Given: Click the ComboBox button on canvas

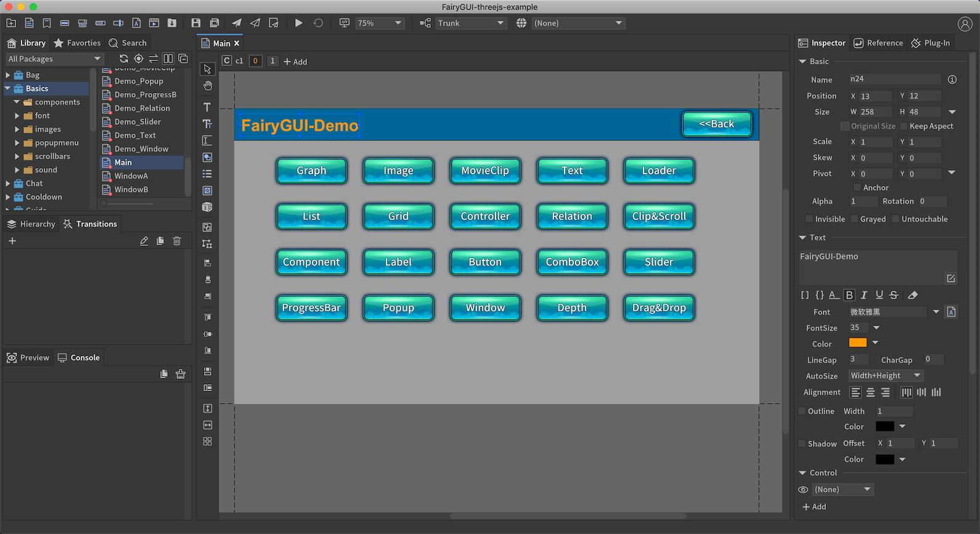Looking at the screenshot, I should click(572, 262).
